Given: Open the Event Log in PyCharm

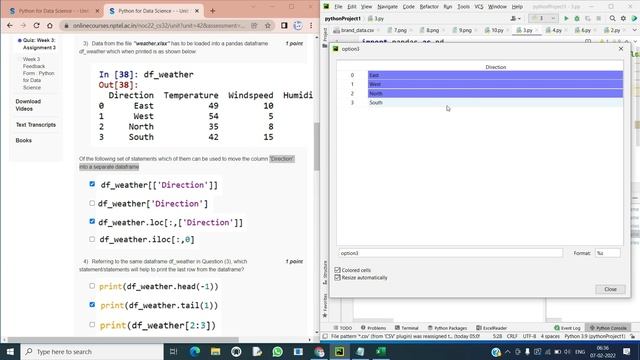Looking at the screenshot, I should pyautogui.click(x=567, y=328).
